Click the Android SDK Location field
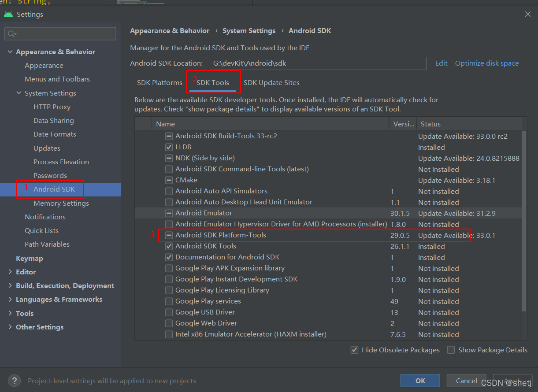 pos(318,63)
